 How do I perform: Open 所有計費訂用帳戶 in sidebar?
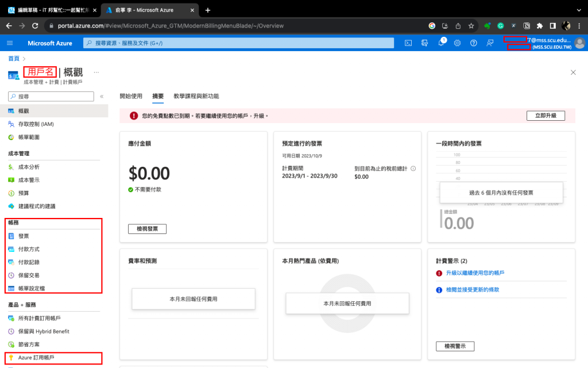click(x=55, y=318)
